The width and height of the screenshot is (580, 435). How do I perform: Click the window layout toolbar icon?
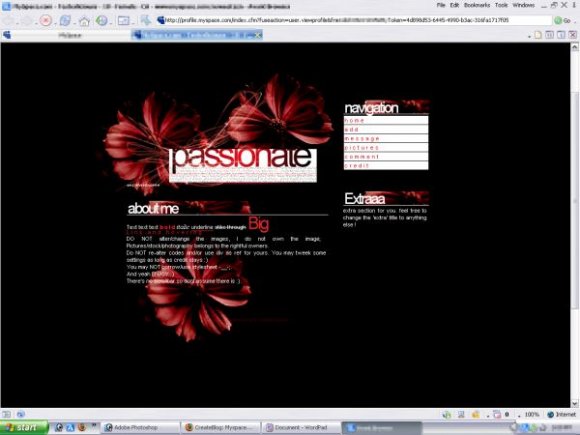(124, 20)
